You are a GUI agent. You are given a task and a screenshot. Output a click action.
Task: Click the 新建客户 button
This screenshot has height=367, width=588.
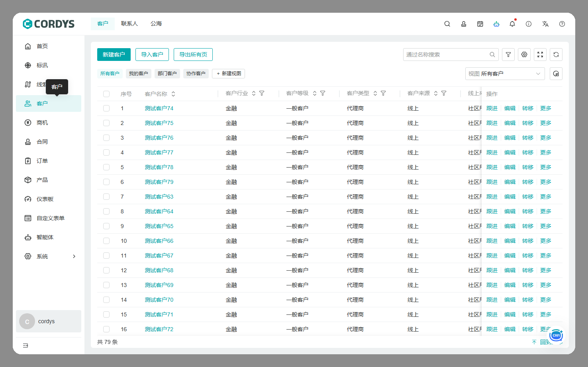point(114,55)
